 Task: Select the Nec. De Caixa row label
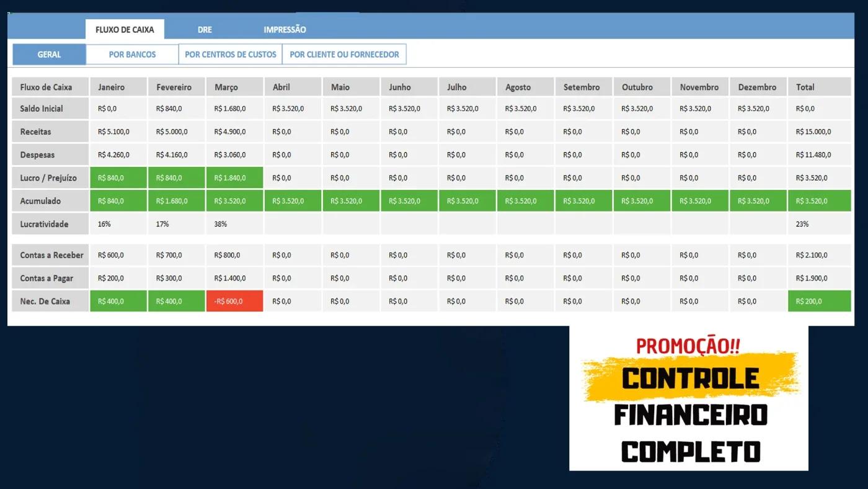point(50,301)
